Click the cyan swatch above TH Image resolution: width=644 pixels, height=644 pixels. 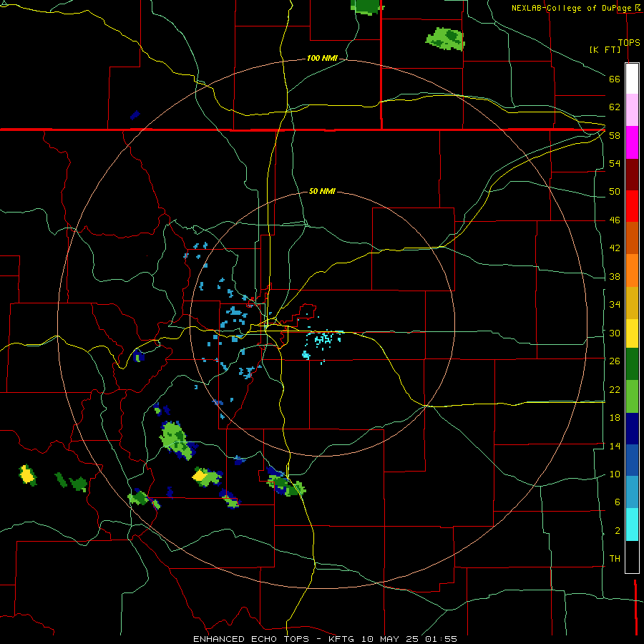pyautogui.click(x=632, y=525)
